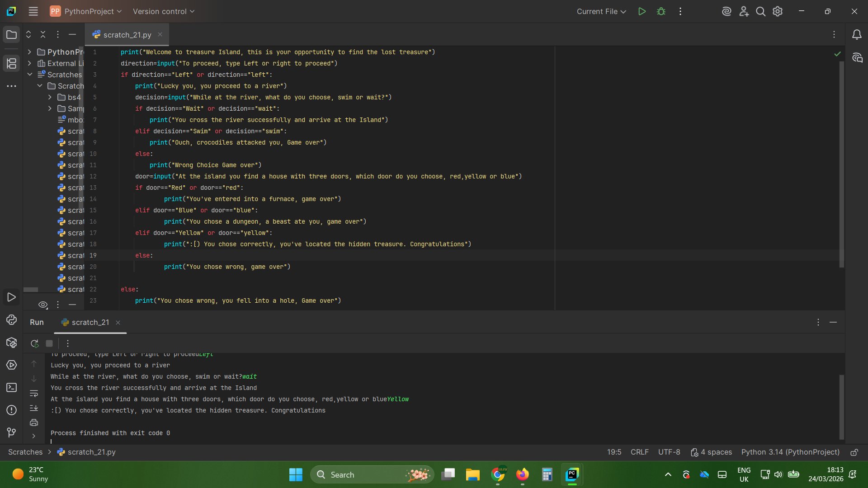Image resolution: width=868 pixels, height=488 pixels.
Task: Select the scratch_21 Run tab
Action: (x=90, y=322)
